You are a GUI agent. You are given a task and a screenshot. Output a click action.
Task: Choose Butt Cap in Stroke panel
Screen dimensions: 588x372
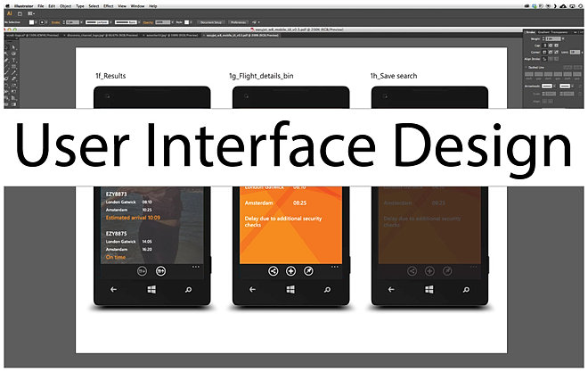coord(545,45)
